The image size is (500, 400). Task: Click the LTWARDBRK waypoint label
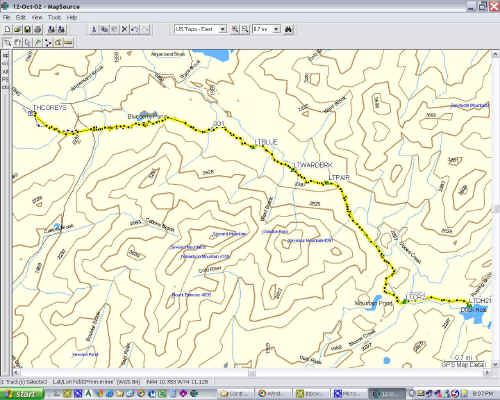pyautogui.click(x=313, y=165)
